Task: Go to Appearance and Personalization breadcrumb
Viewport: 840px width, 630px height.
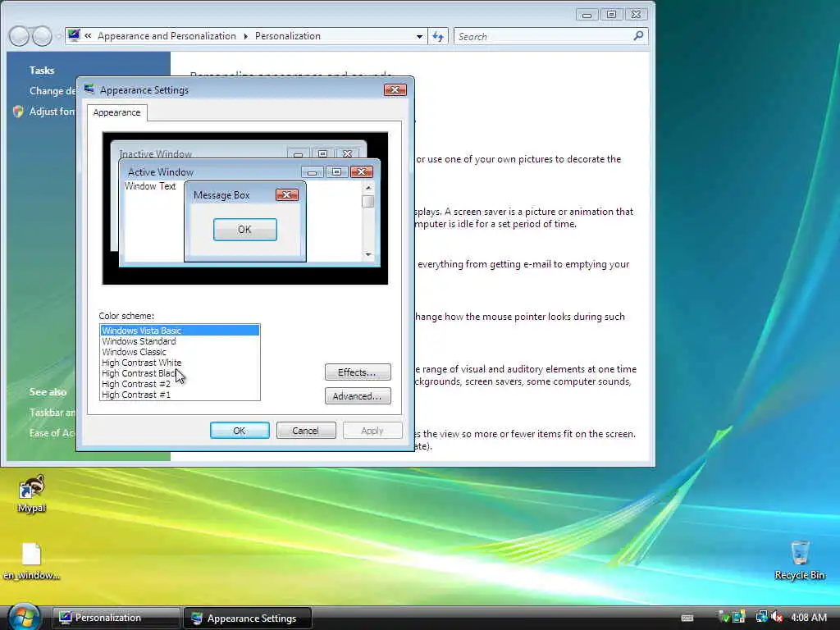Action: click(x=167, y=36)
